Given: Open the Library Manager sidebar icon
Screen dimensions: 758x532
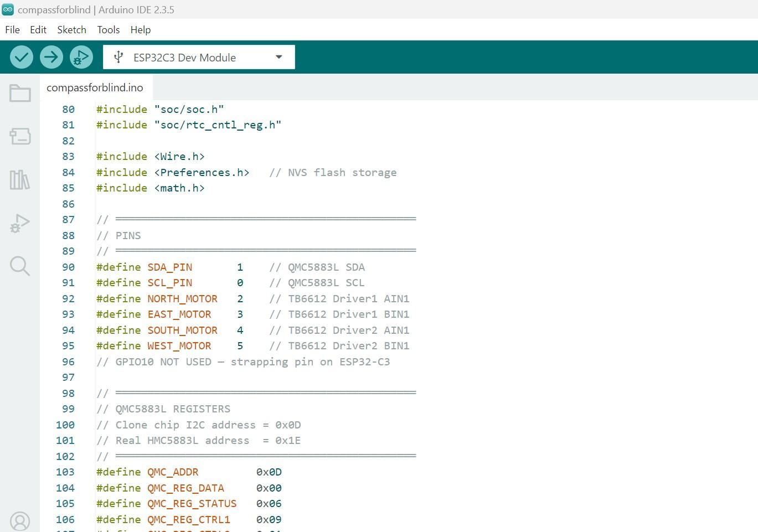Looking at the screenshot, I should coord(20,180).
